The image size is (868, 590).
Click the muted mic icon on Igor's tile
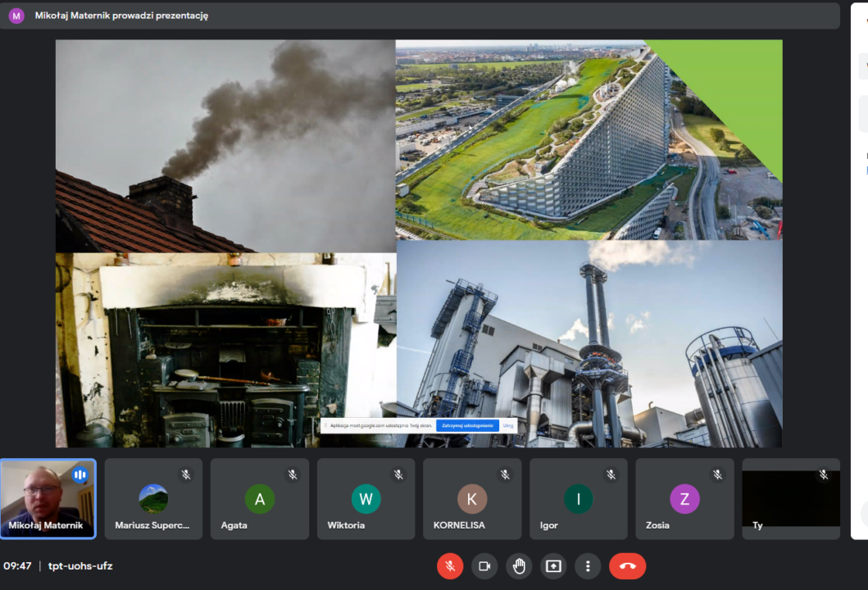pyautogui.click(x=611, y=474)
